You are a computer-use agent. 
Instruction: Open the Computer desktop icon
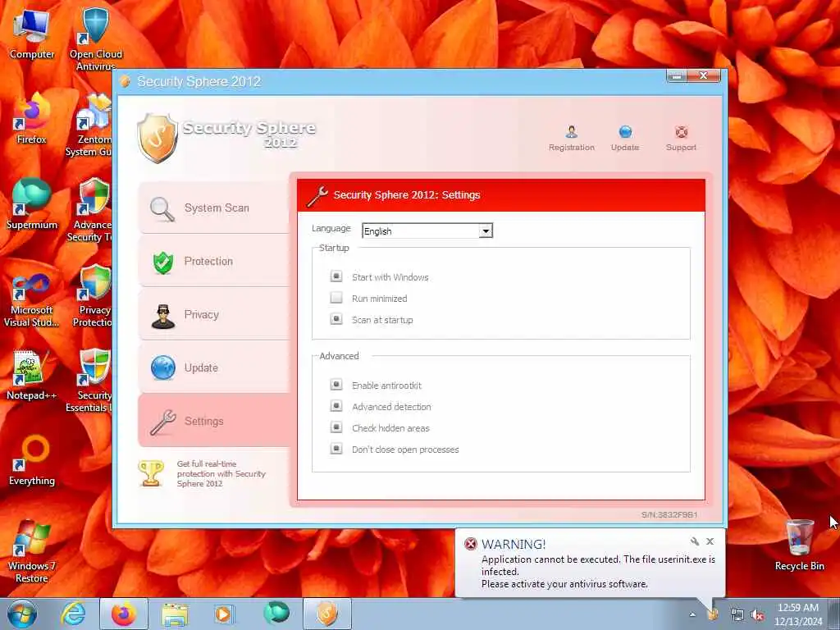click(x=32, y=34)
